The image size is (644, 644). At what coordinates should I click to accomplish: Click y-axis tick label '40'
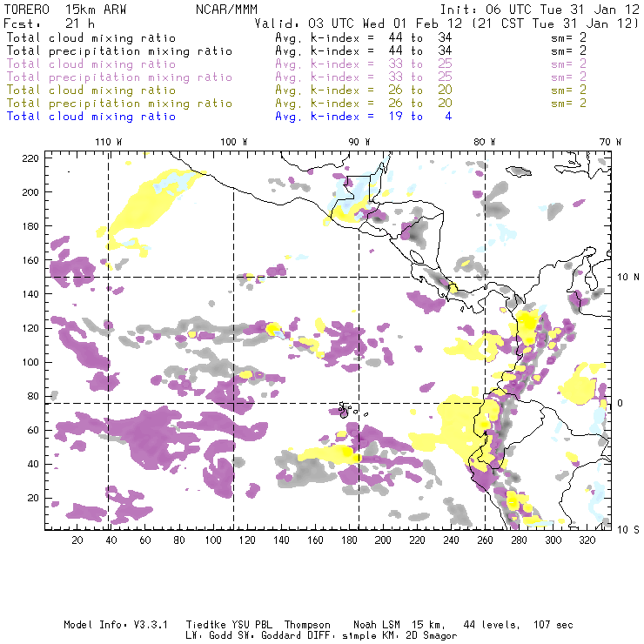[x=33, y=464]
